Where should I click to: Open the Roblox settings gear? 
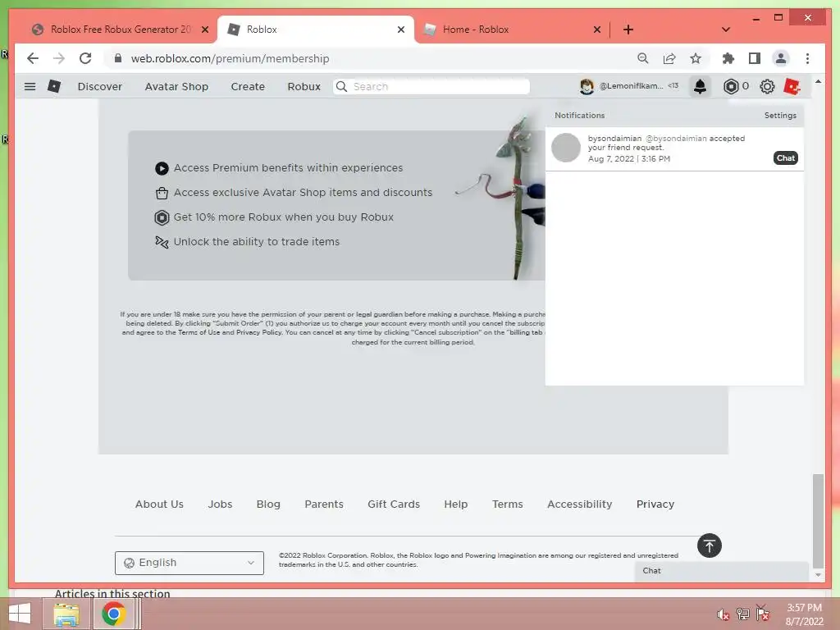coord(767,86)
